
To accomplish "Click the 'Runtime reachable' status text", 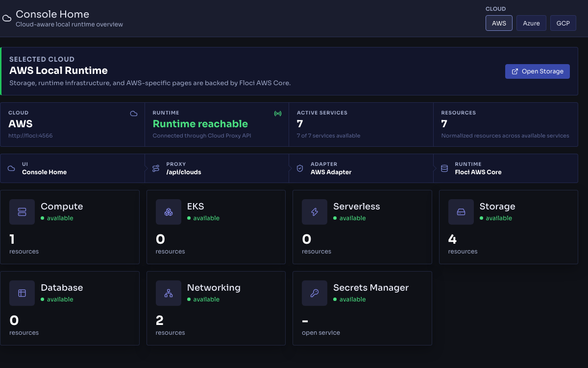I will click(x=200, y=124).
